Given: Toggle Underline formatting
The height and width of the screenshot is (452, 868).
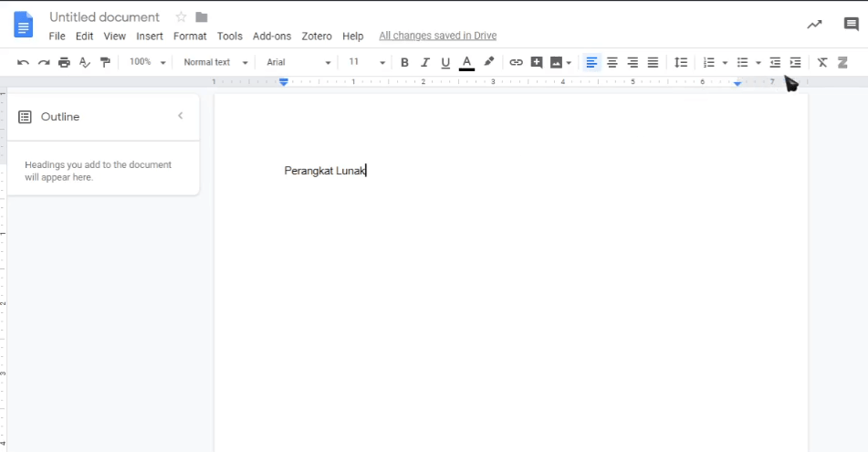Looking at the screenshot, I should pyautogui.click(x=445, y=62).
